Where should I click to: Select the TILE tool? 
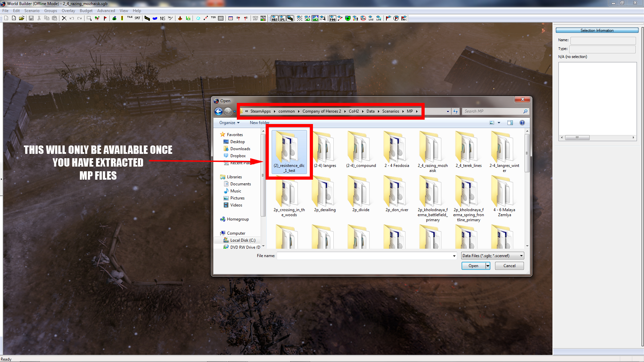tap(130, 17)
